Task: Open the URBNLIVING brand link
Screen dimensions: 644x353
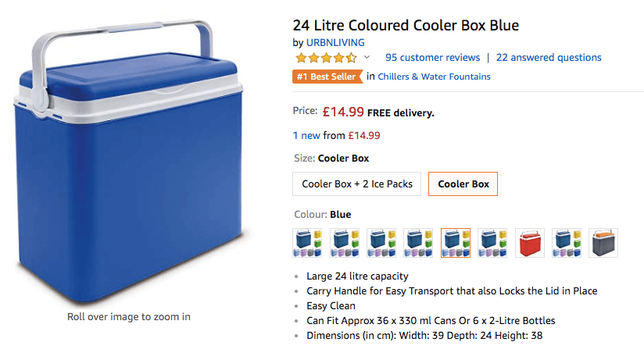Action: tap(335, 42)
